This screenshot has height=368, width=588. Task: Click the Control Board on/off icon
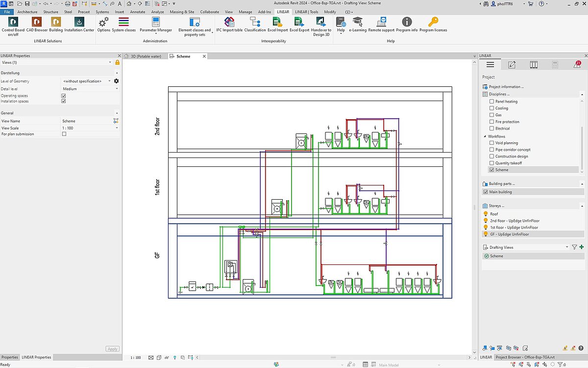click(13, 22)
